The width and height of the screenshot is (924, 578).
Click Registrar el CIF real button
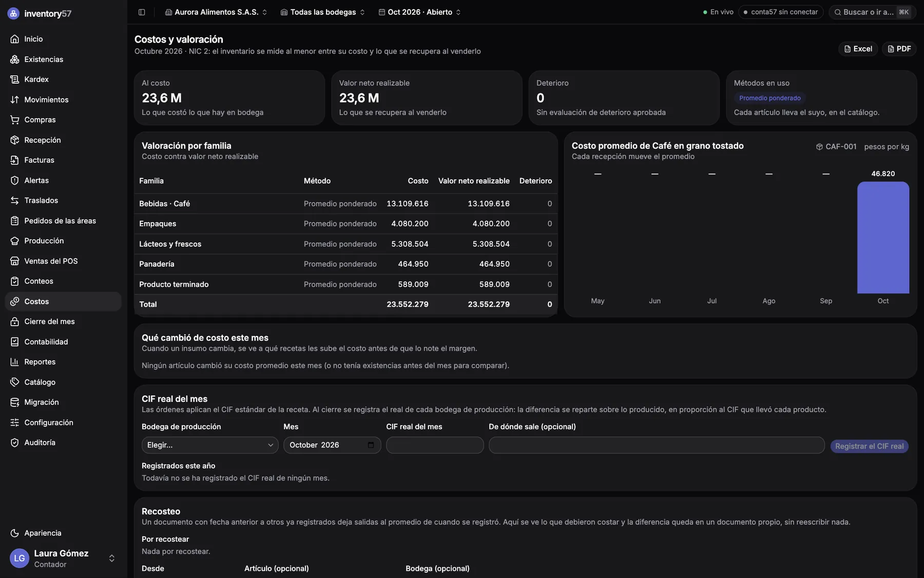pos(869,446)
